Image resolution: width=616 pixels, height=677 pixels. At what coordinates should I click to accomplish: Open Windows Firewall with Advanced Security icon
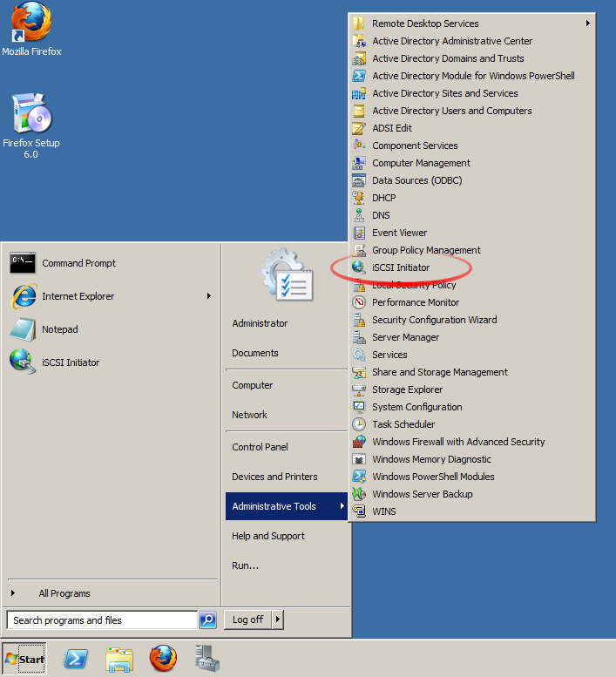359,442
